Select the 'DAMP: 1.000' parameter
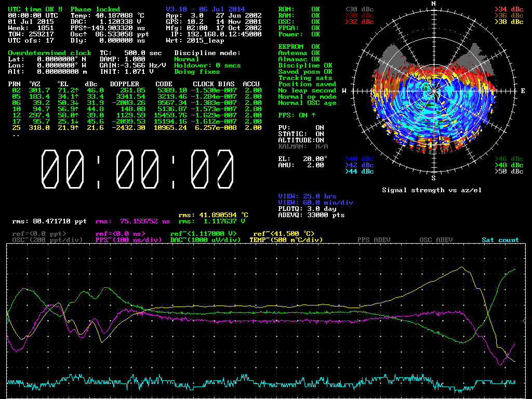 [x=122, y=59]
